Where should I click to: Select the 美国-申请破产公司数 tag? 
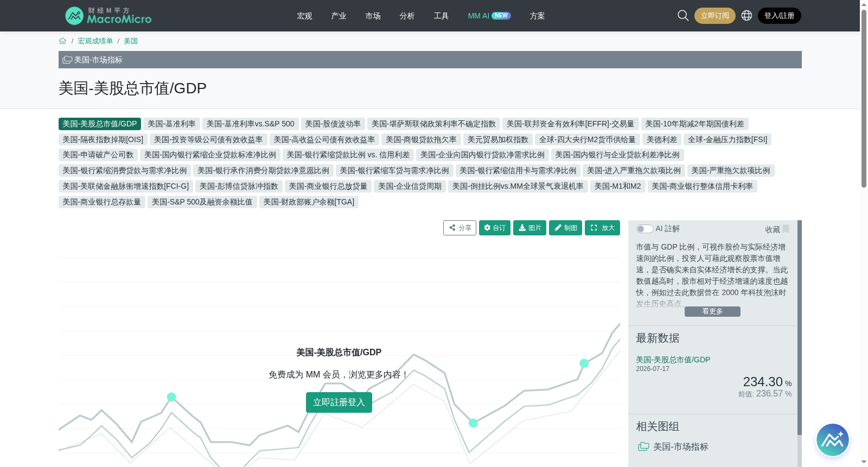pyautogui.click(x=98, y=155)
